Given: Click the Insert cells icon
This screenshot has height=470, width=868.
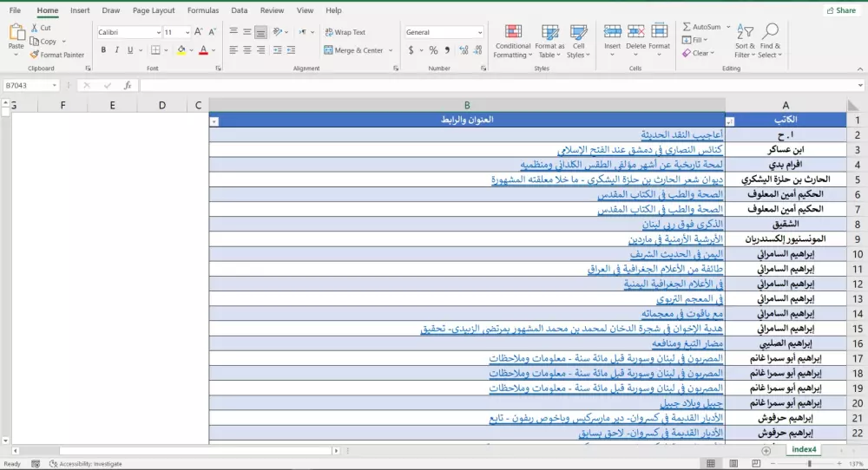Looking at the screenshot, I should [612, 32].
